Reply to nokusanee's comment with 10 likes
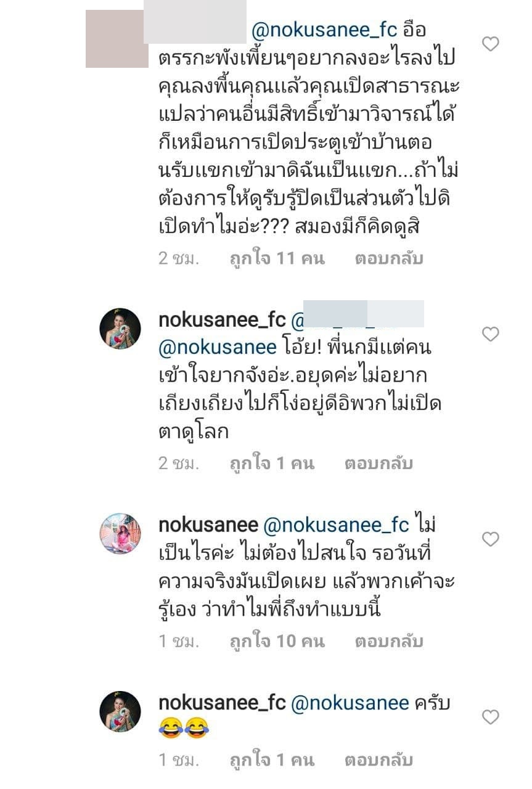 pyautogui.click(x=388, y=642)
